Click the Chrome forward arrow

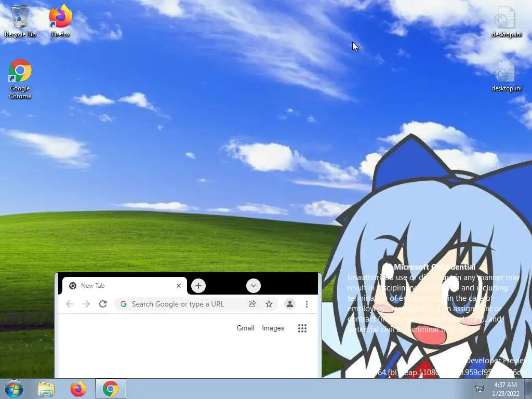pos(86,304)
